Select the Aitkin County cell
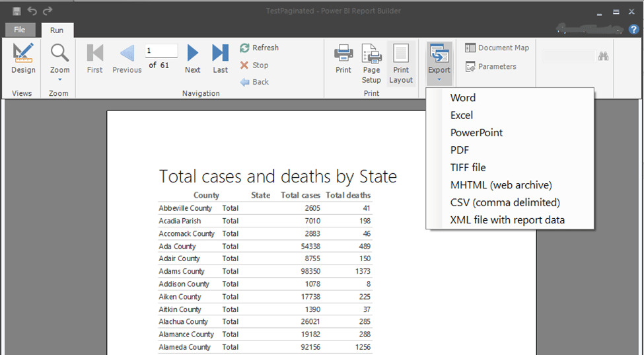 [x=180, y=310]
